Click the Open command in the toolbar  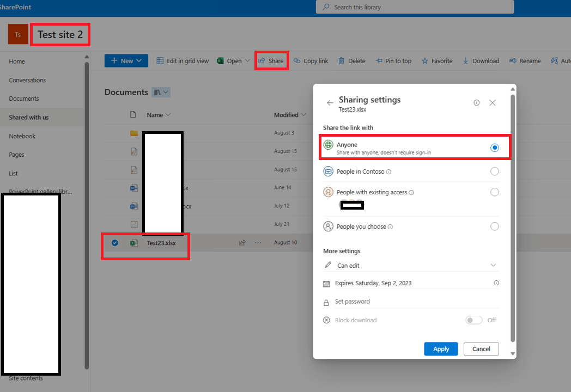tap(229, 61)
